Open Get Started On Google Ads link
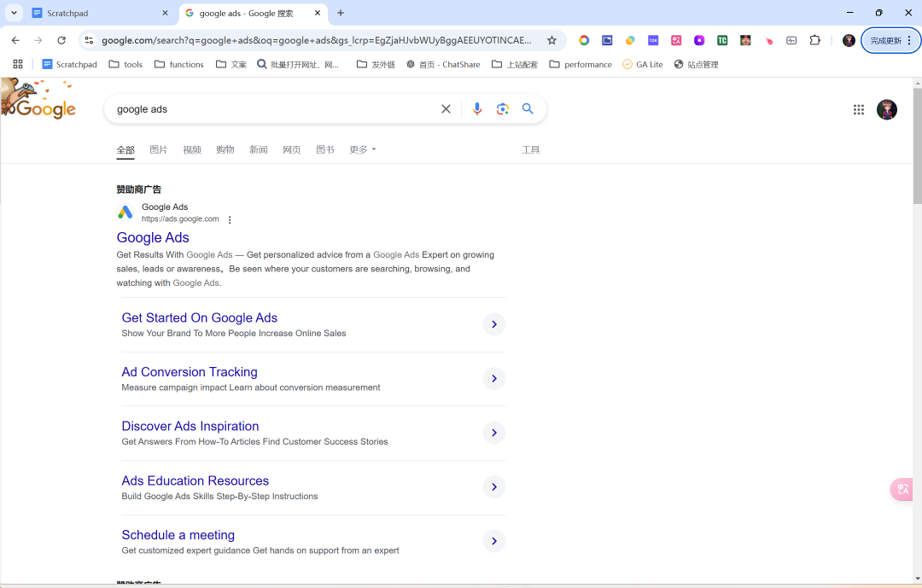Viewport: 922px width, 588px height. (199, 317)
